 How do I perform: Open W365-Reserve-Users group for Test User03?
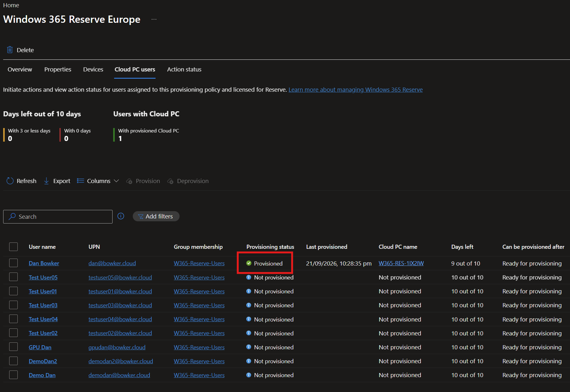click(199, 305)
